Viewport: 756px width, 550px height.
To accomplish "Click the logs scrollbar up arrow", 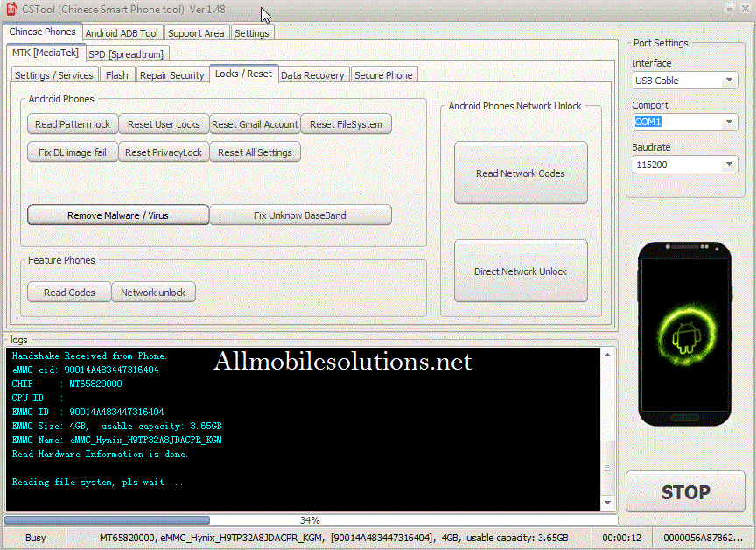I will pyautogui.click(x=607, y=355).
